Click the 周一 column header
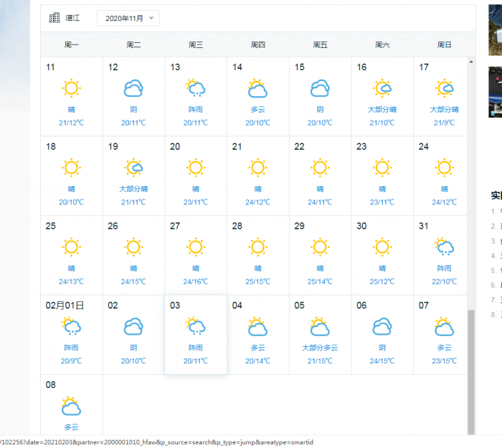Image resolution: width=502 pixels, height=448 pixels. [71, 45]
